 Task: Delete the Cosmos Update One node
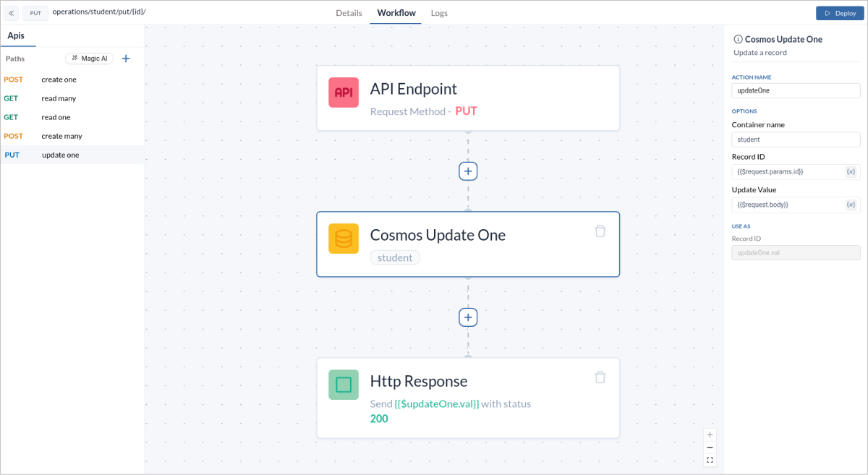tap(600, 231)
